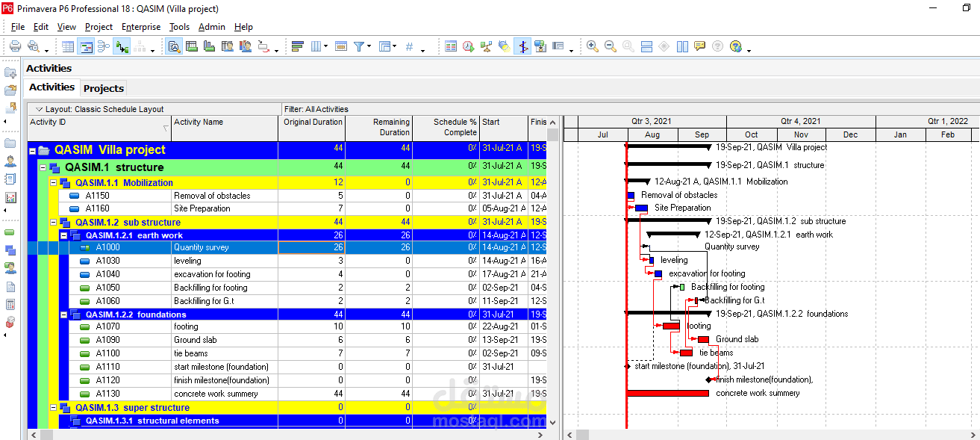Viewport: 980px width, 440px height.
Task: Toggle the Progress Line display
Action: pyautogui.click(x=522, y=46)
